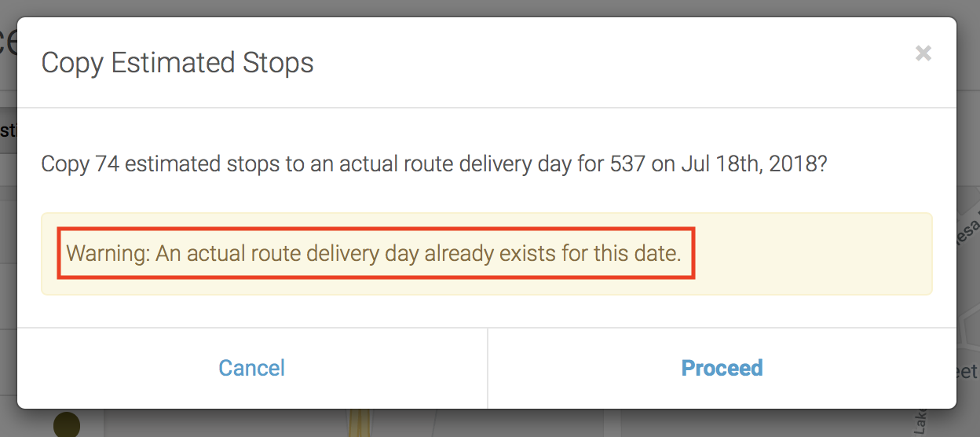The width and height of the screenshot is (980, 437).
Task: Close the dialog with the X icon
Action: coord(923,53)
